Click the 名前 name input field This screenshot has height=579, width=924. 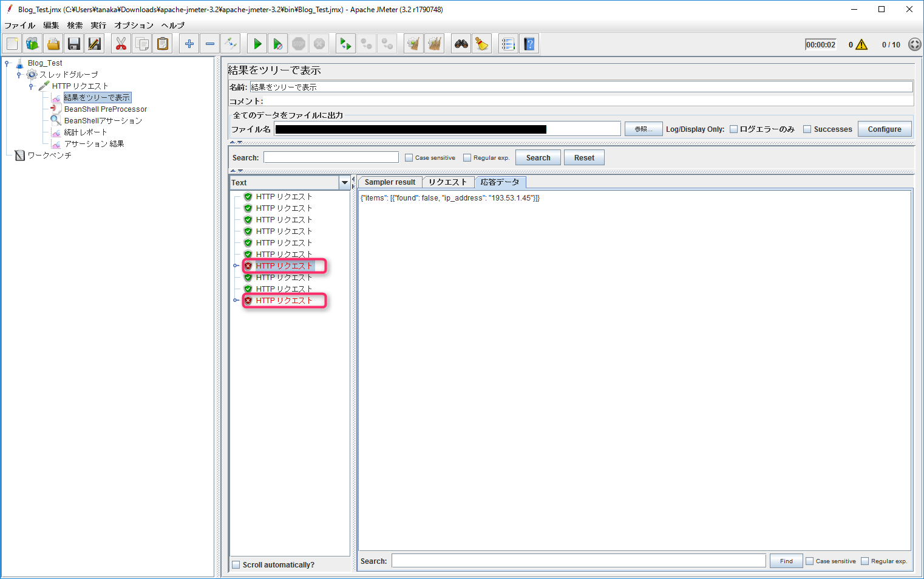(581, 87)
